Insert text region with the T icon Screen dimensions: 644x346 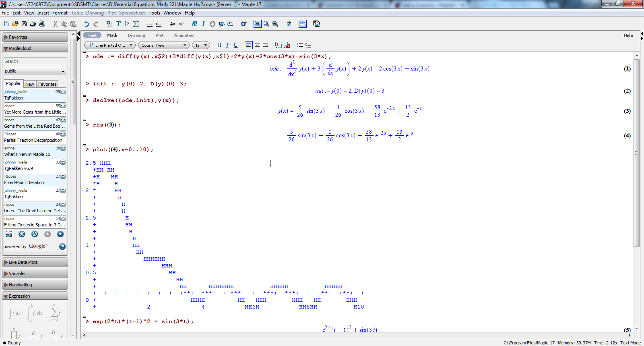pyautogui.click(x=118, y=24)
